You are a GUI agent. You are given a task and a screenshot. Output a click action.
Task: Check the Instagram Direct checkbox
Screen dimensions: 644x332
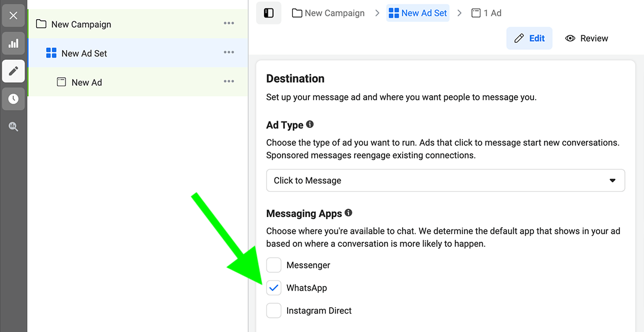(x=274, y=310)
